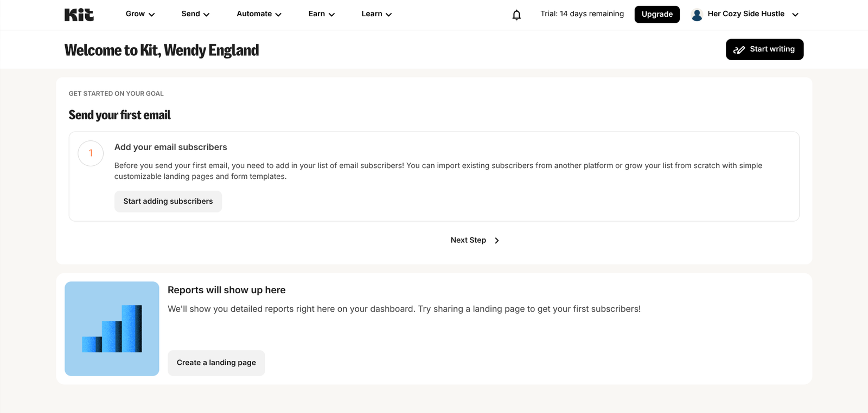Expand the Earn dropdown chevron

(331, 15)
